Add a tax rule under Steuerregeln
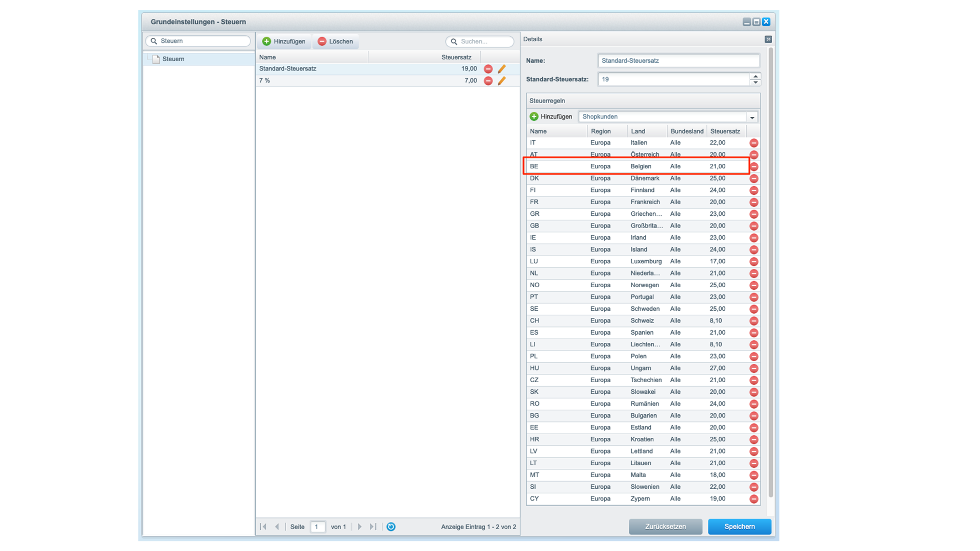 (551, 117)
